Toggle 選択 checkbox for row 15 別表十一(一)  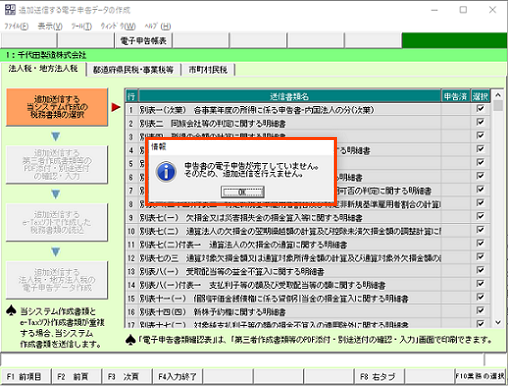pyautogui.click(x=480, y=297)
